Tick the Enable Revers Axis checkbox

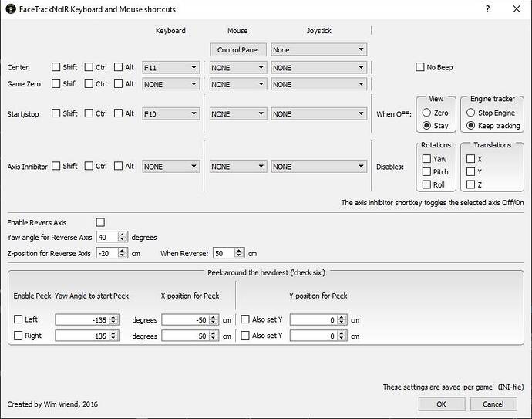tap(100, 222)
